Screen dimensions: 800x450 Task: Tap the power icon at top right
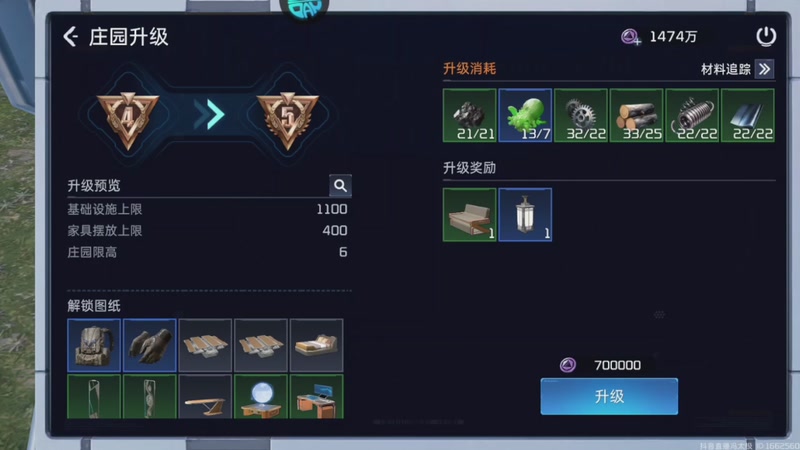tap(766, 37)
